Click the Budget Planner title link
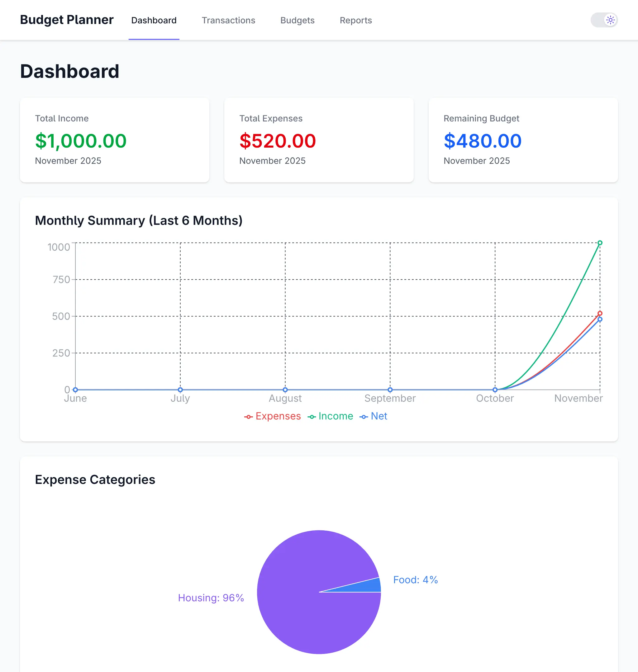 [66, 20]
